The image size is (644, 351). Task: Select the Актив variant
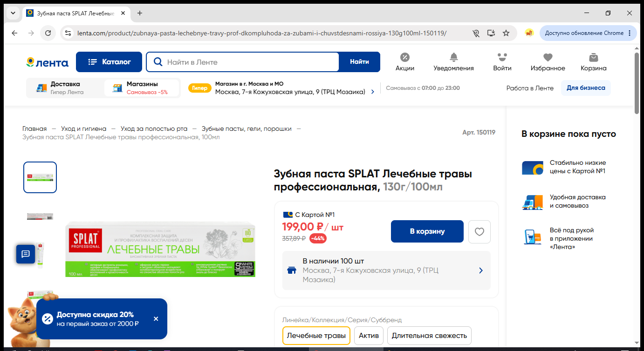pos(369,336)
